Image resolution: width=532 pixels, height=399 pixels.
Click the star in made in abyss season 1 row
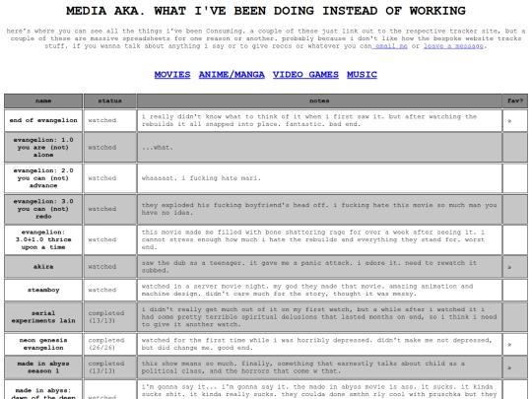coord(509,367)
